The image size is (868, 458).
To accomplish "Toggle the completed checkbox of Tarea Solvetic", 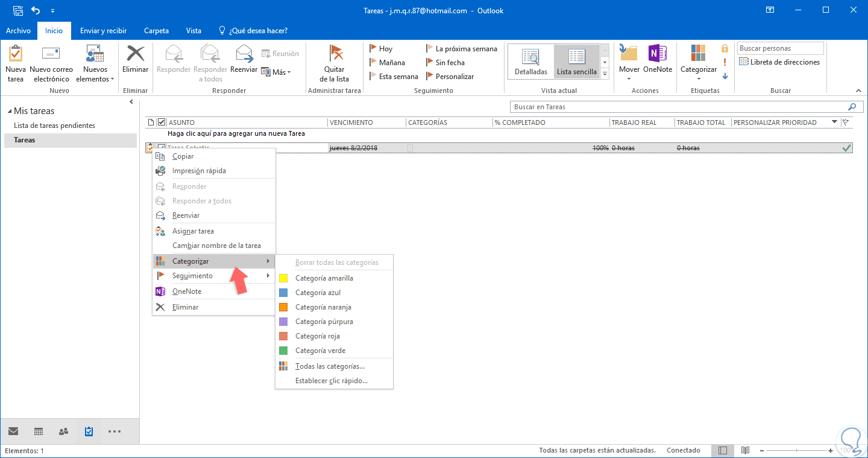I will point(162,148).
